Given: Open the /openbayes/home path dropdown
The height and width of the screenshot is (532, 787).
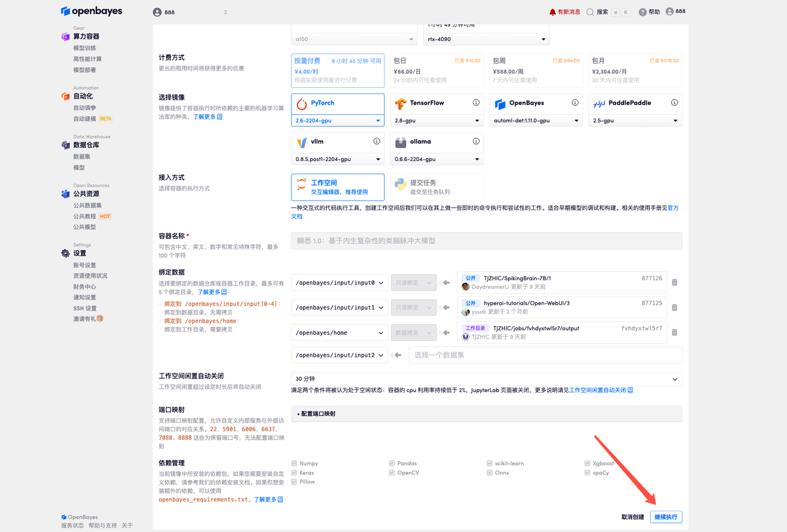Looking at the screenshot, I should [x=339, y=332].
